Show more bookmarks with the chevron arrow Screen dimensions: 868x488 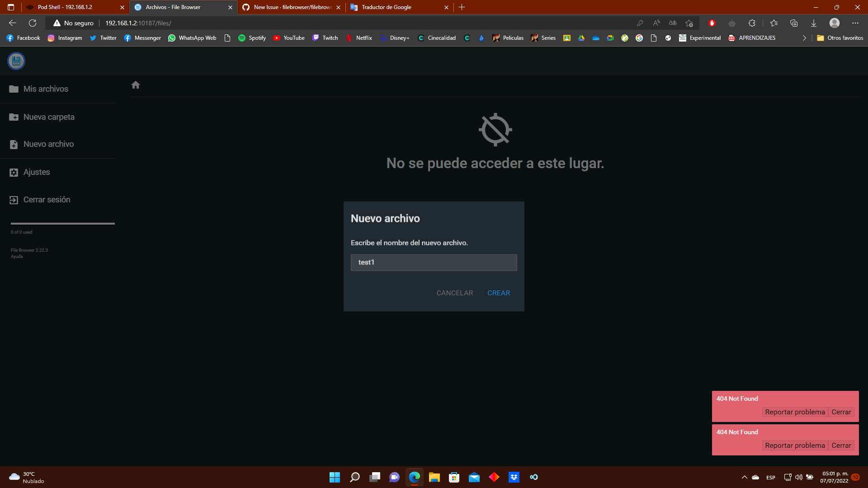(804, 38)
